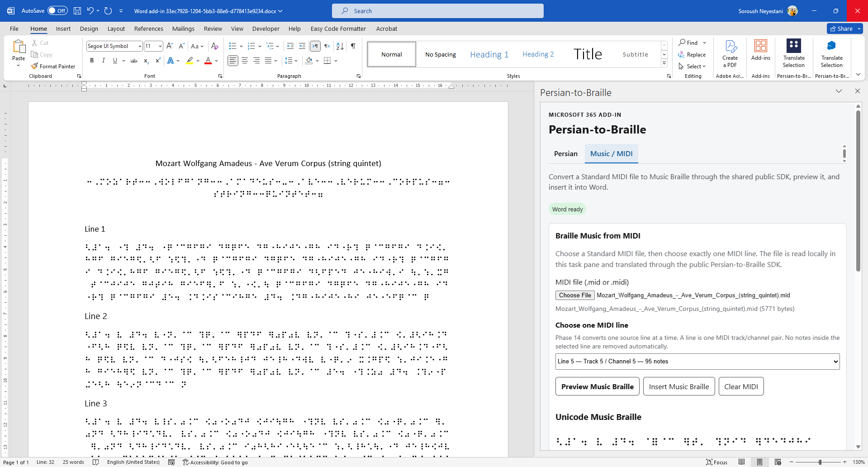
Task: Open task pane options chevron
Action: 839,91
